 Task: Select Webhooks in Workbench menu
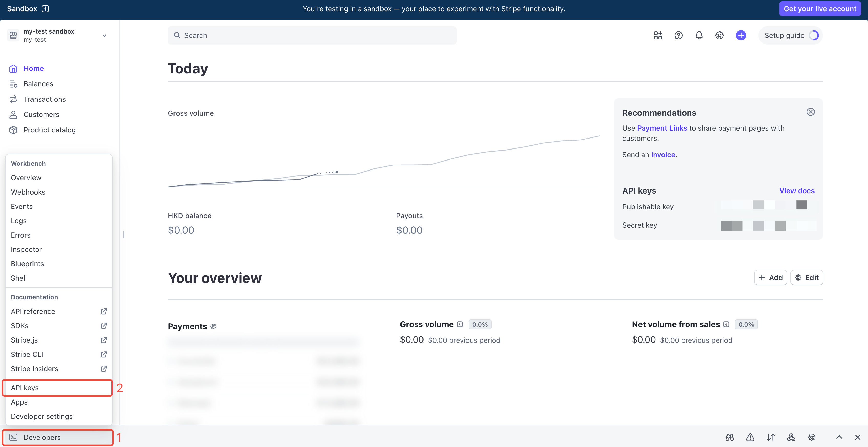pyautogui.click(x=28, y=192)
